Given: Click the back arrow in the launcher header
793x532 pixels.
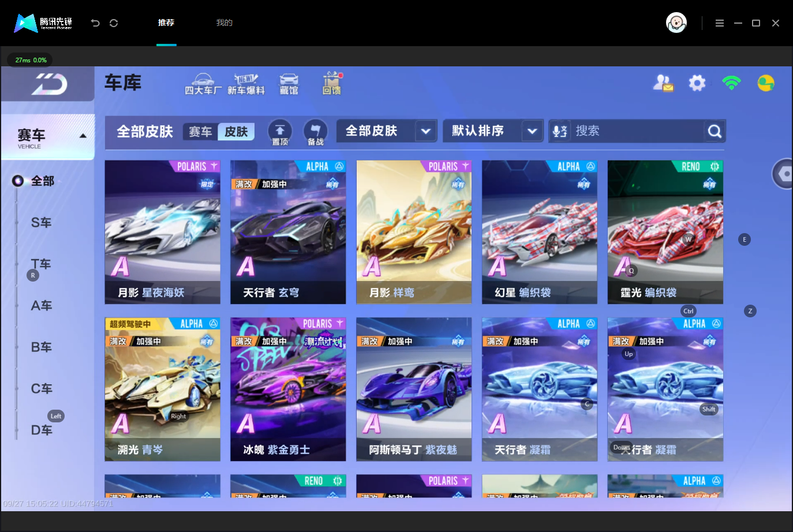Looking at the screenshot, I should 95,23.
